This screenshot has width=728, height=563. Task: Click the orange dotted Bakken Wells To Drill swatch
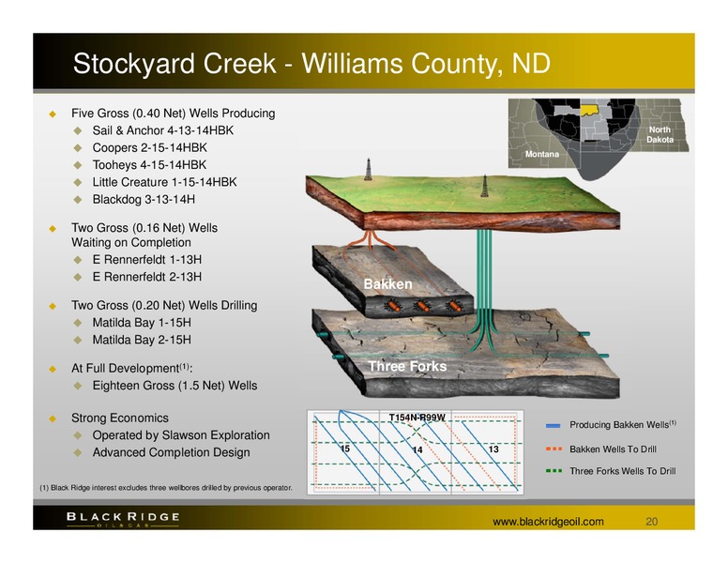click(x=554, y=449)
